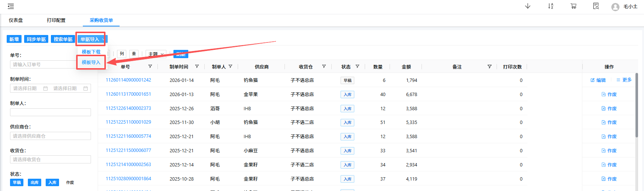Select 模板导入 from dropdown menu
This screenshot has width=644, height=191.
[x=91, y=62]
